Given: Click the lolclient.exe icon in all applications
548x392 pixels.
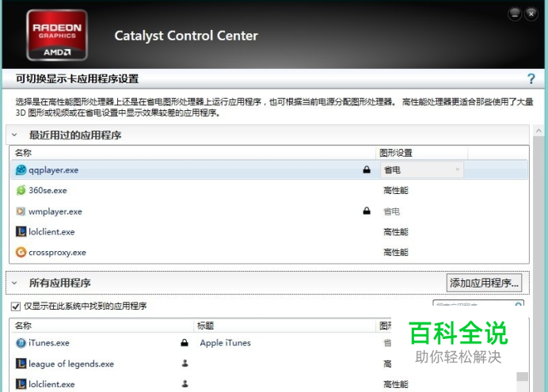Looking at the screenshot, I should click(x=21, y=384).
